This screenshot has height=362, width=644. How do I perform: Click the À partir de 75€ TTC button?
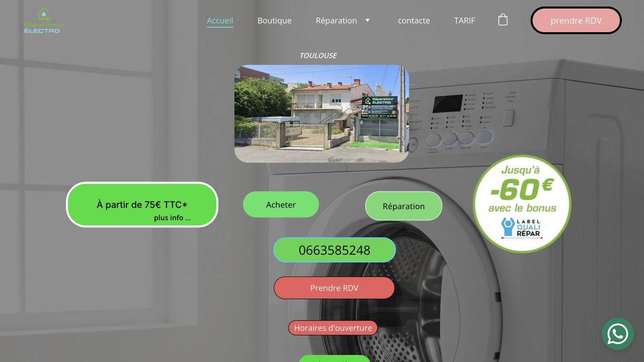tap(142, 205)
